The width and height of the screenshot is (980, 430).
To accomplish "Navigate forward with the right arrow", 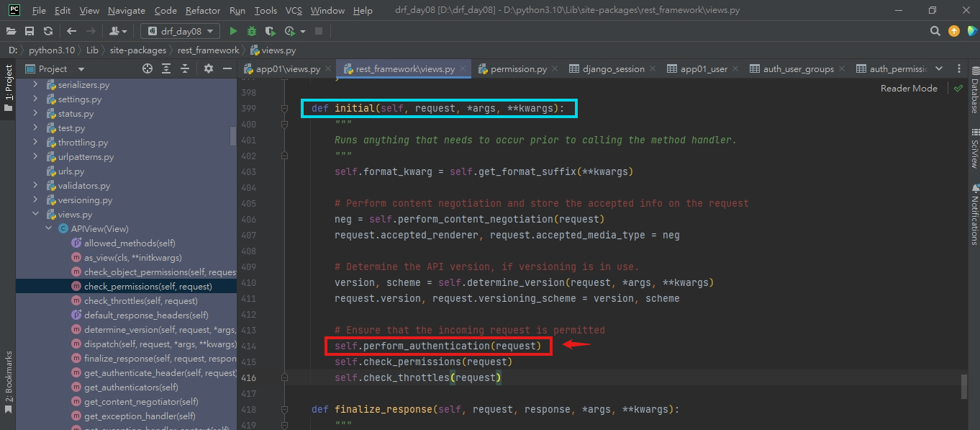I will (91, 31).
